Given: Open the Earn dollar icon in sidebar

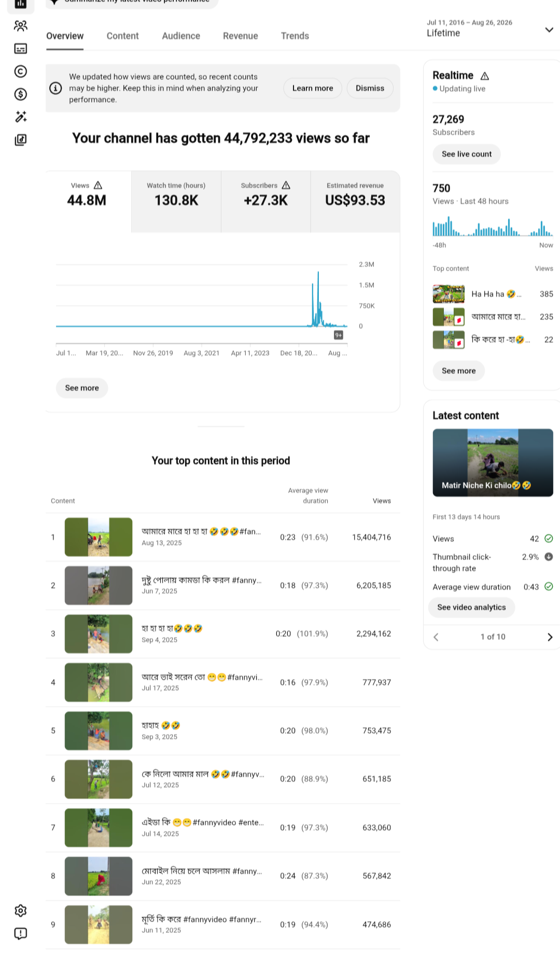Looking at the screenshot, I should (x=21, y=94).
